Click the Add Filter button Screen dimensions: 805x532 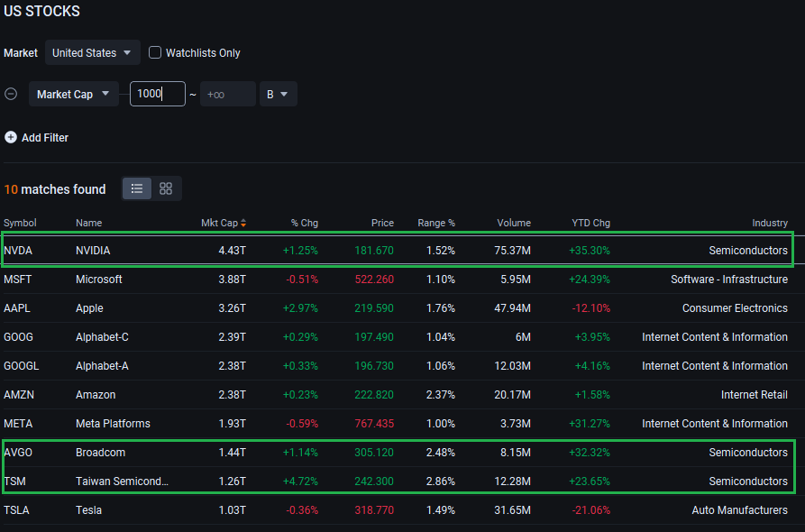coord(36,138)
